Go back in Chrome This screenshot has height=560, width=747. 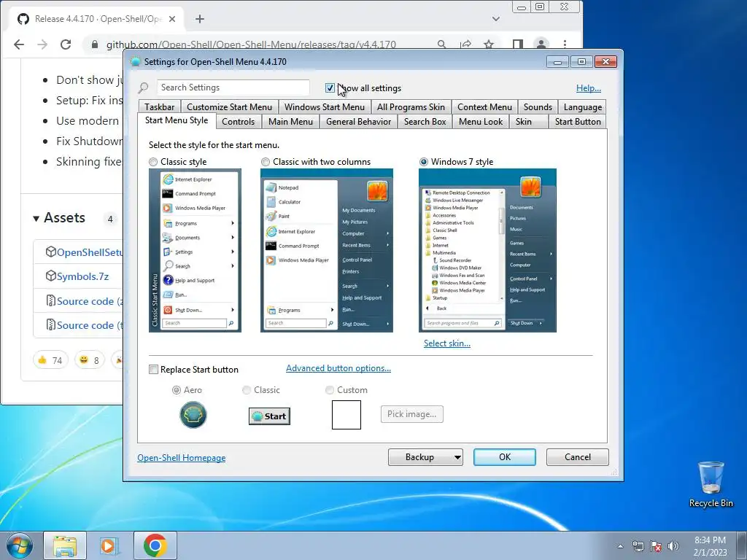click(x=19, y=44)
